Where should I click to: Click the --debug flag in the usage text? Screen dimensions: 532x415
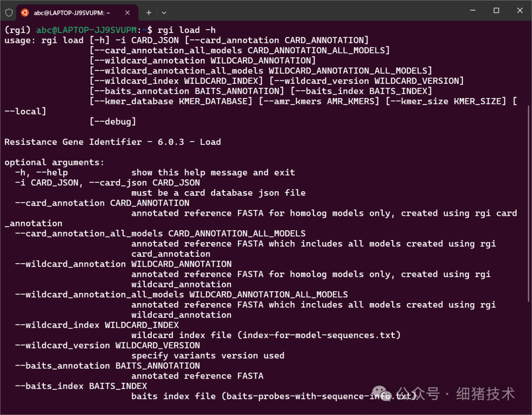coord(112,121)
